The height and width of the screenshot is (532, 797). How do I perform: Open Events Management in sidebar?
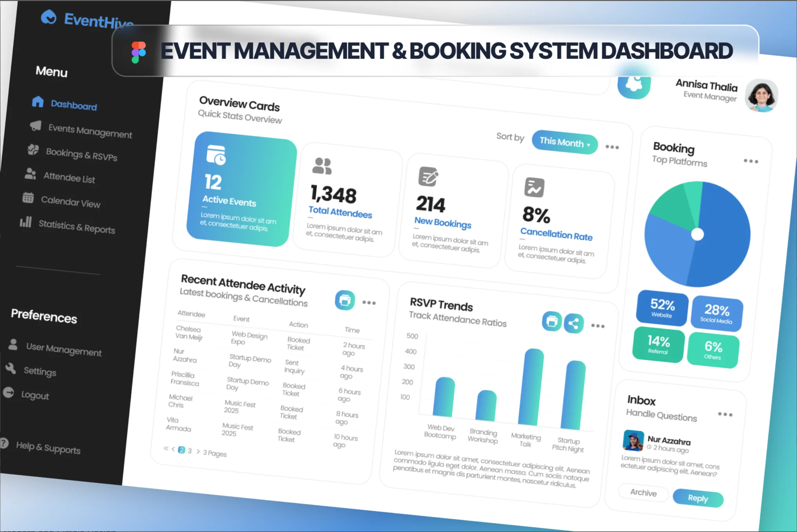coord(90,131)
